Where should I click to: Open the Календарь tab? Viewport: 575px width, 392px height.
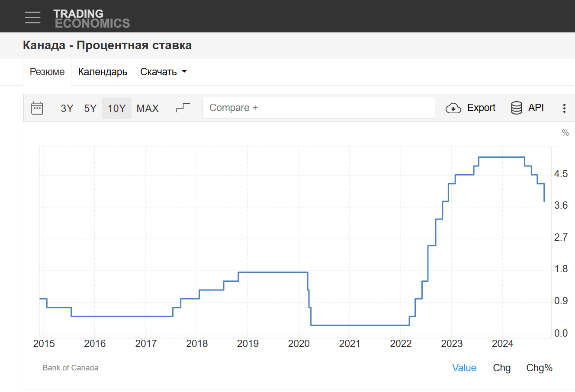click(x=103, y=72)
